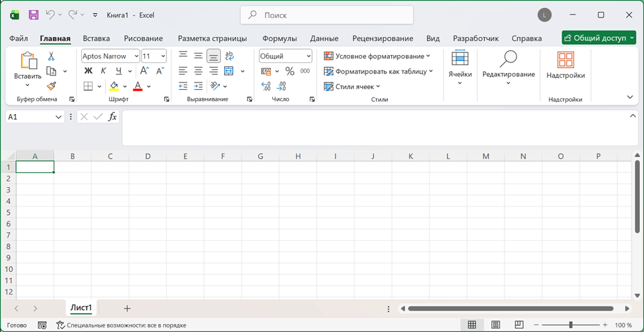This screenshot has height=332, width=644.
Task: Expand the Общий number format dropdown
Action: pyautogui.click(x=286, y=56)
